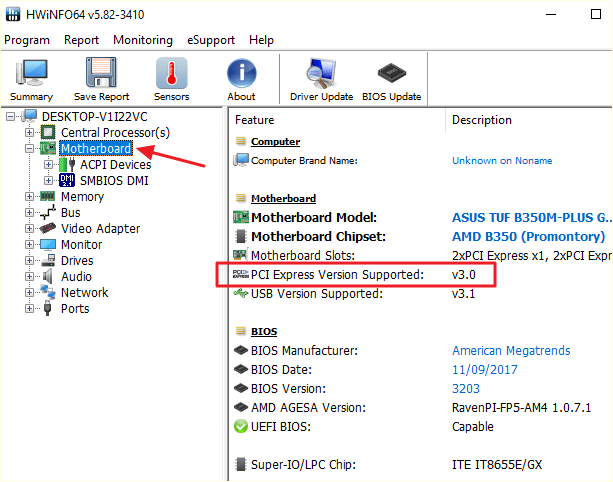Click the DESKTOP-V1I22VC computer icon
Image resolution: width=613 pixels, height=482 pixels.
pos(29,116)
